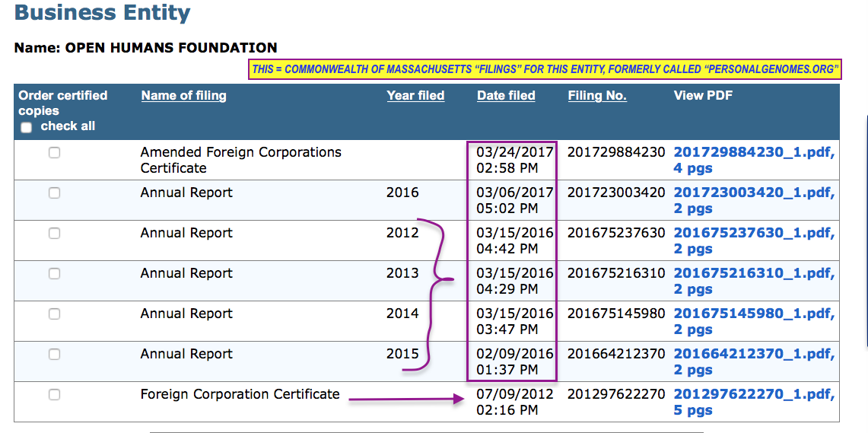
Task: Sort table by Date filed header
Action: (506, 96)
